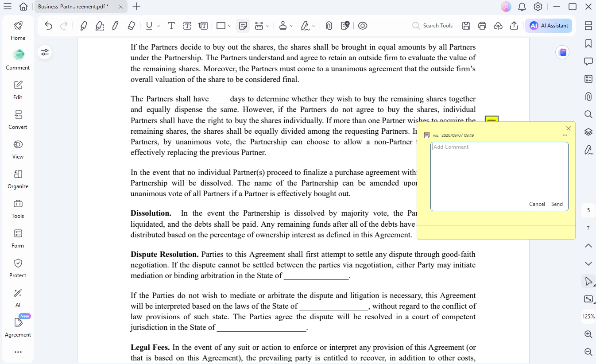Switch to the Edit sidebar tab
This screenshot has height=364, width=596.
[18, 90]
